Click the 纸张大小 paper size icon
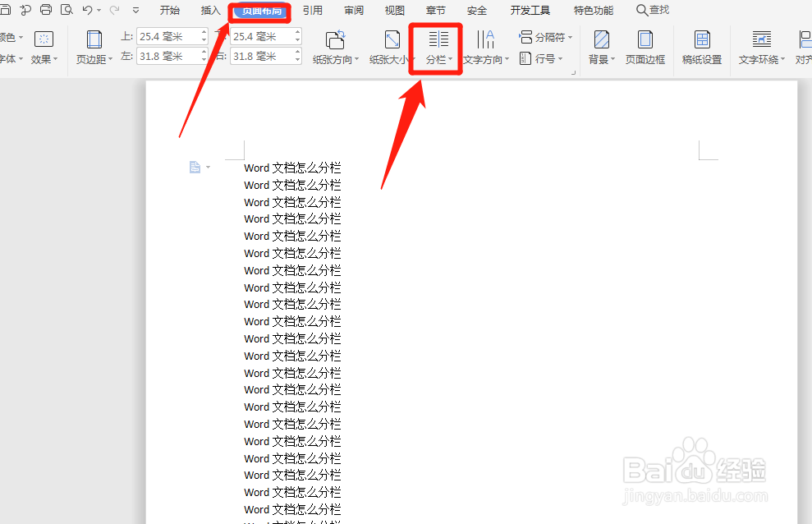The height and width of the screenshot is (524, 812). tap(392, 39)
